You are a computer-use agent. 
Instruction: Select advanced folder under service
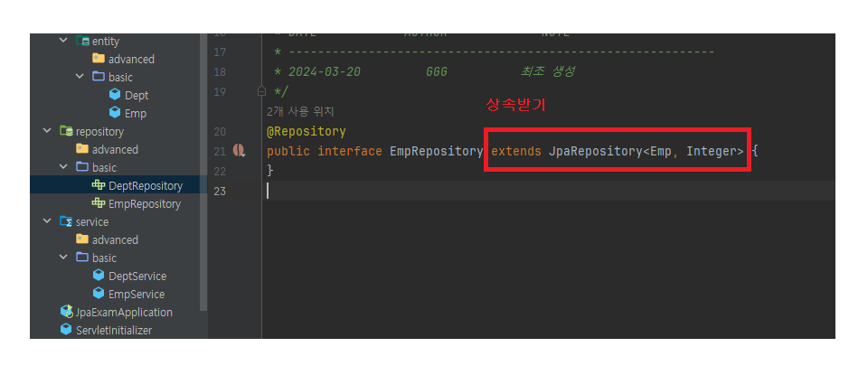115,240
